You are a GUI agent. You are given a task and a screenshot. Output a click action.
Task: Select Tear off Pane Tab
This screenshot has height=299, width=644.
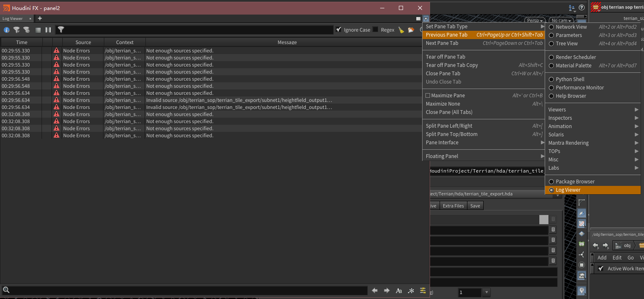(x=484, y=57)
